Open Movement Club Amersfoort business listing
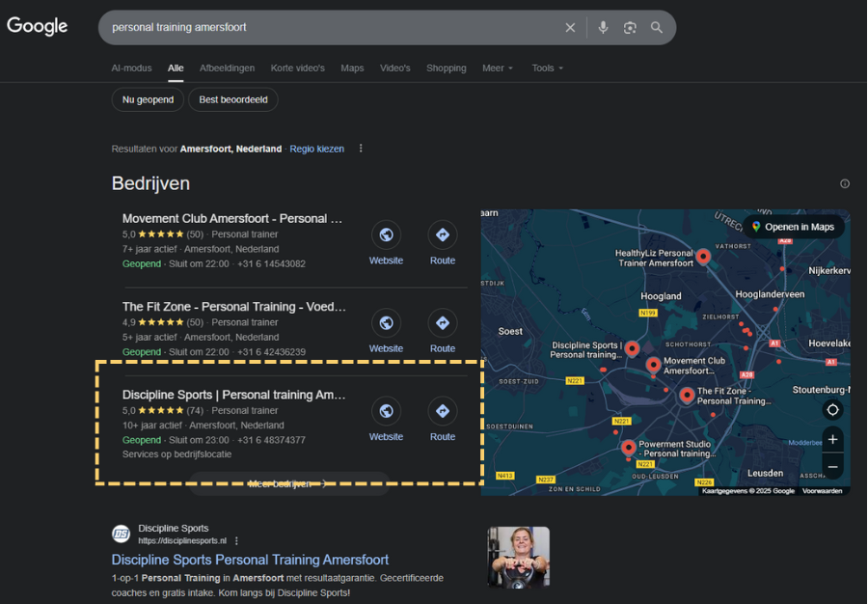Viewport: 868px width, 604px height. (x=232, y=219)
